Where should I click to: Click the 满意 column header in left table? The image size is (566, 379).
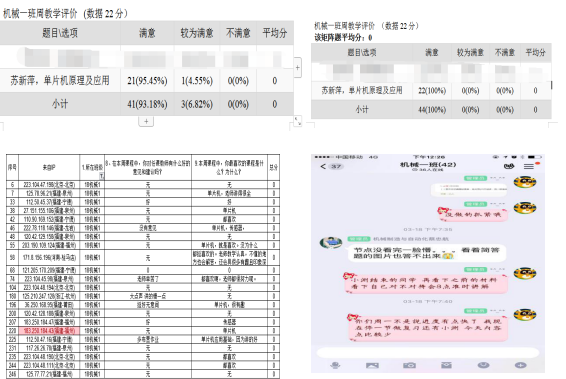(147, 33)
